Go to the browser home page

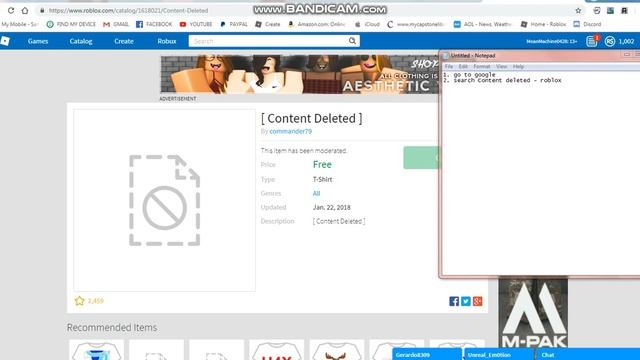(x=25, y=10)
